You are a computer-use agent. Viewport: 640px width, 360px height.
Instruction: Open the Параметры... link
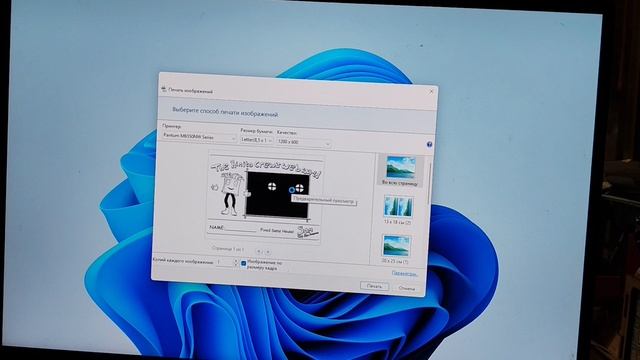coord(404,273)
